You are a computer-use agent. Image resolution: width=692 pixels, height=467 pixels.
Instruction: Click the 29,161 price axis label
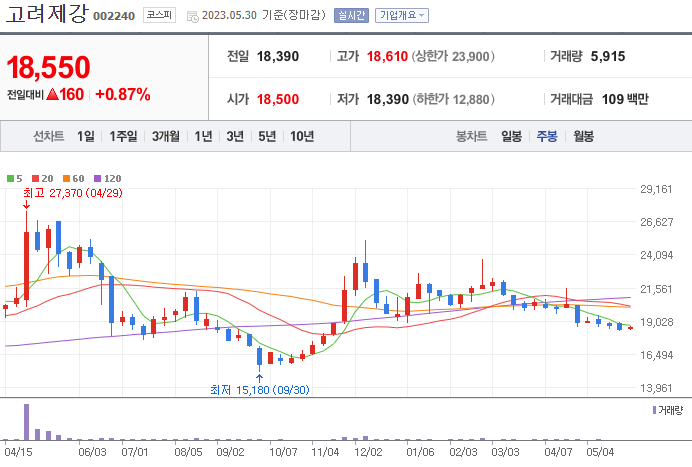pos(657,189)
